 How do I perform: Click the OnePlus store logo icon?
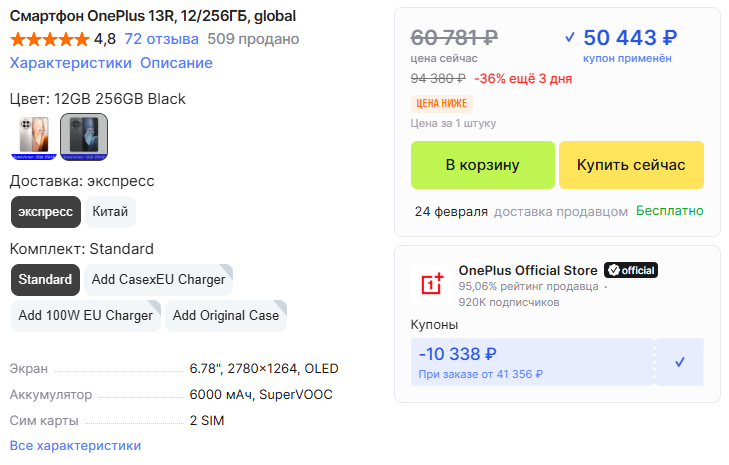431,284
